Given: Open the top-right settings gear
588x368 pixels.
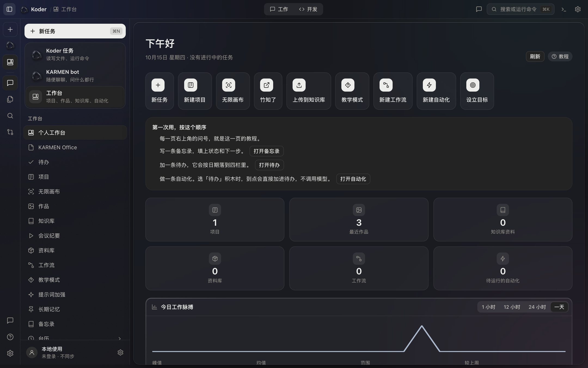Looking at the screenshot, I should [578, 9].
